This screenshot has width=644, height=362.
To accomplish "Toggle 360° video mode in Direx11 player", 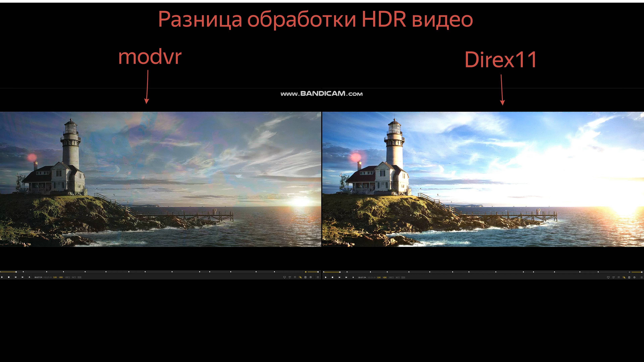I will tap(613, 277).
